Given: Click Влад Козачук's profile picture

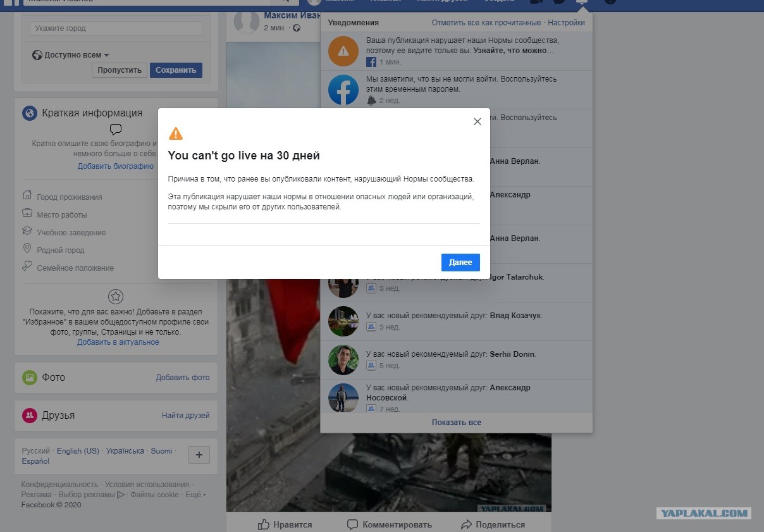Looking at the screenshot, I should point(343,321).
